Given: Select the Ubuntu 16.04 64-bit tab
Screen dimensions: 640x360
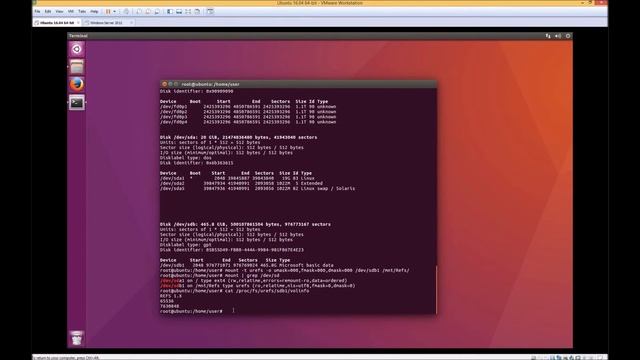Looking at the screenshot, I should (57, 23).
